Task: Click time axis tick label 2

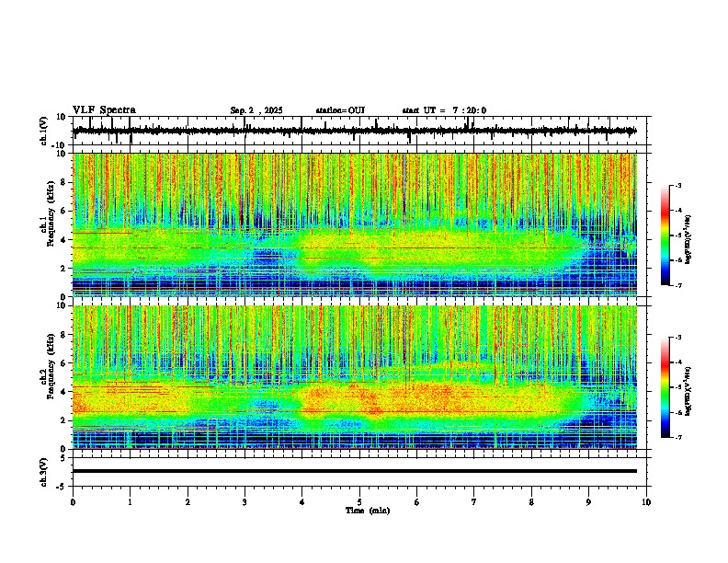Action: 188,502
